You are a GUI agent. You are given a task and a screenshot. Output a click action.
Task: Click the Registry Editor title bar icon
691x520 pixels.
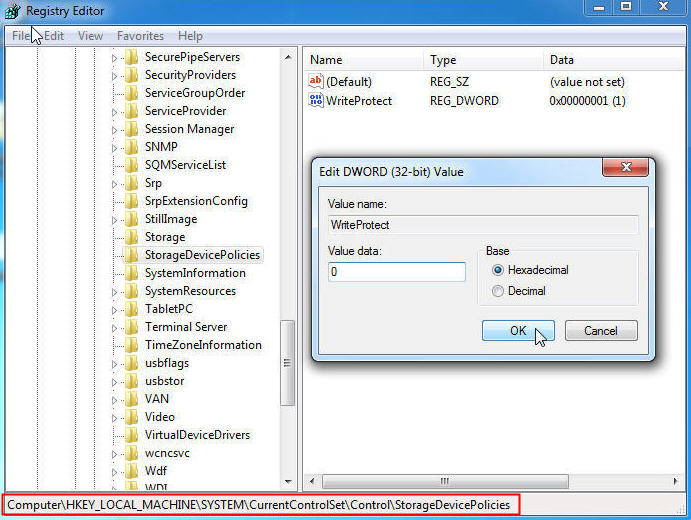[x=12, y=11]
